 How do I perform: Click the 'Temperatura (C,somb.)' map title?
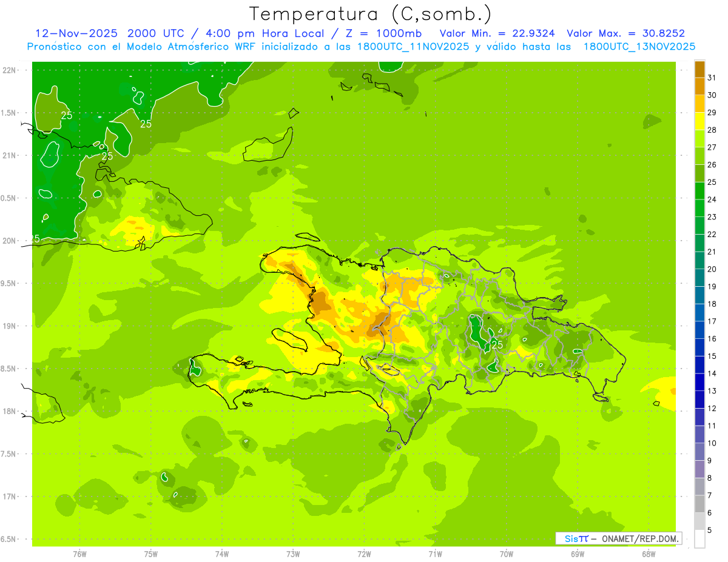[x=371, y=14]
